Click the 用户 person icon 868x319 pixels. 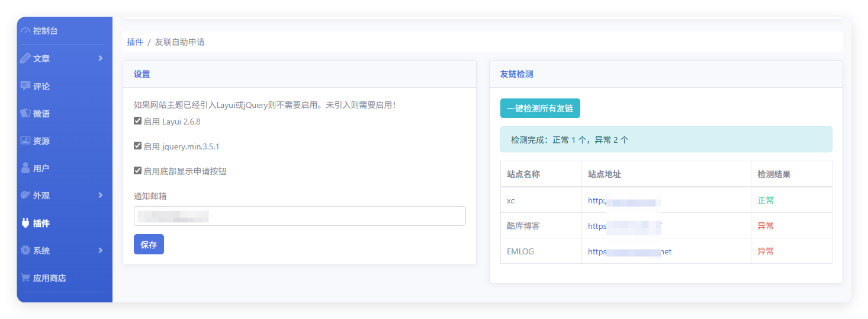click(25, 168)
